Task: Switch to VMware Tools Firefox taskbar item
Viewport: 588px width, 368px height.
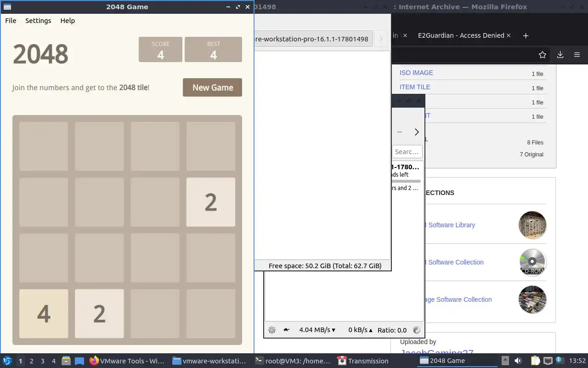Action: tap(127, 361)
